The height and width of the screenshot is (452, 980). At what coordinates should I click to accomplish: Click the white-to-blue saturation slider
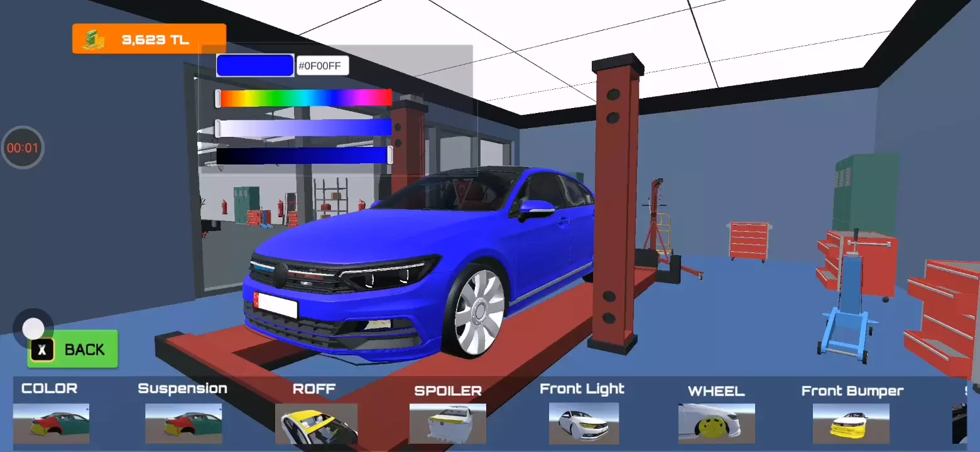(305, 128)
